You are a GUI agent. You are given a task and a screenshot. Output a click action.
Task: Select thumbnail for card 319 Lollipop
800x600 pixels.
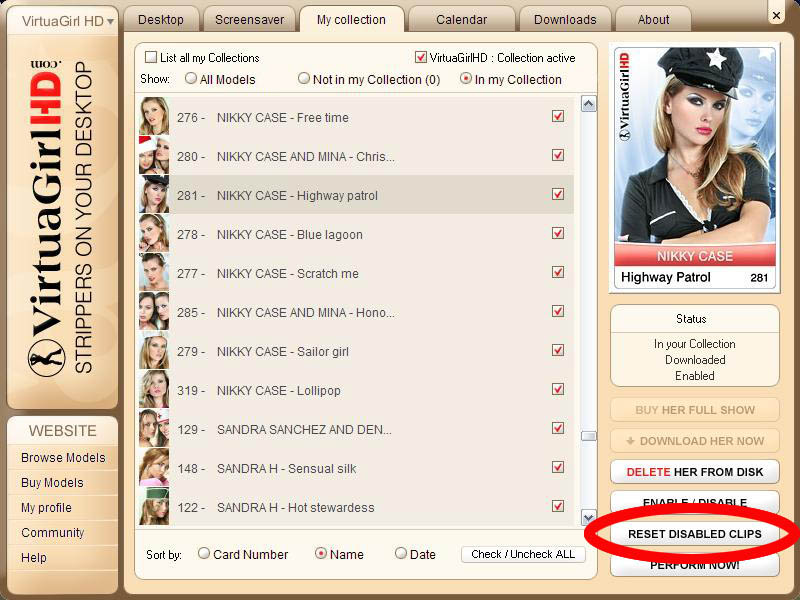pyautogui.click(x=154, y=389)
